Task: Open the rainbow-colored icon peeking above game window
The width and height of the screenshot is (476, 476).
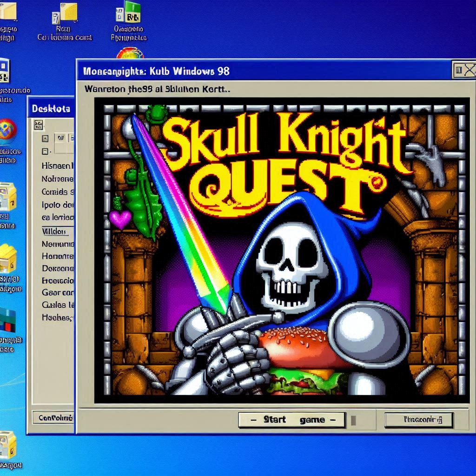Action: point(130,53)
